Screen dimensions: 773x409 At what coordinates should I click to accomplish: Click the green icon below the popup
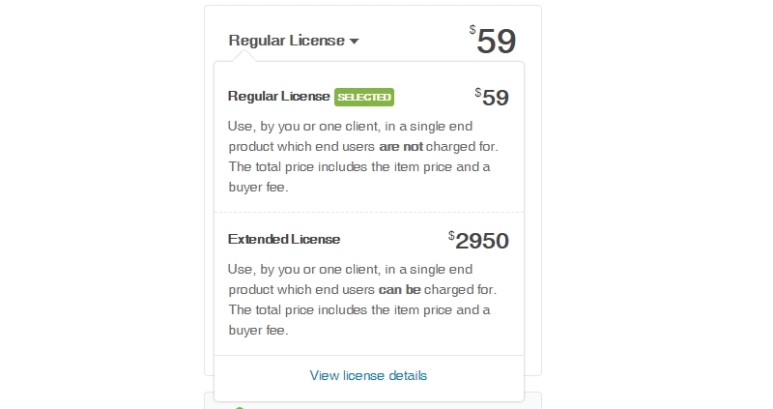coord(239,406)
